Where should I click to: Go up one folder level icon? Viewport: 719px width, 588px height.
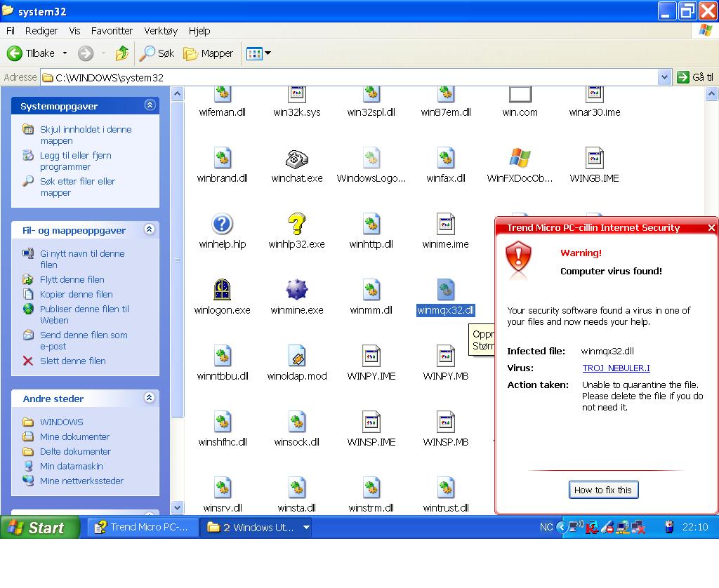click(x=122, y=53)
